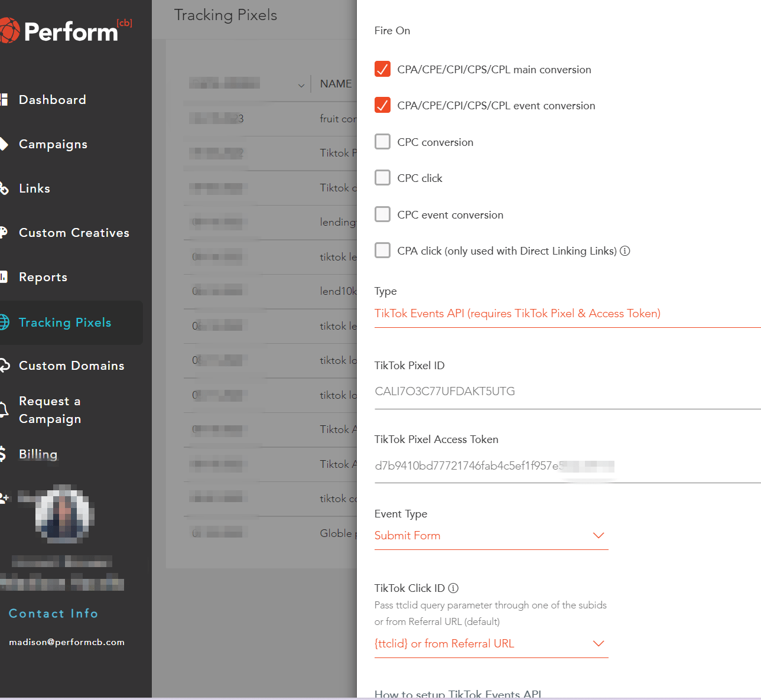Image resolution: width=761 pixels, height=700 pixels.
Task: Click the Perform[cb] logo
Action: (x=65, y=31)
